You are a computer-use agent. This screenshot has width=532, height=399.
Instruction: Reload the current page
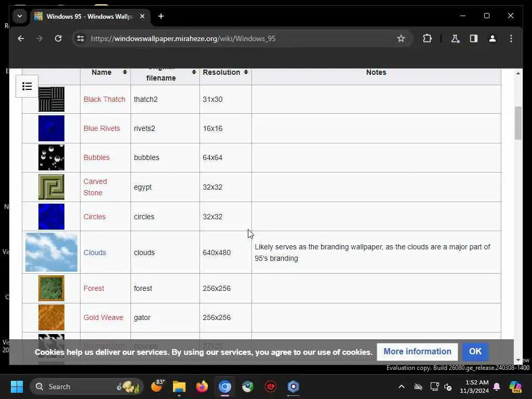click(58, 38)
